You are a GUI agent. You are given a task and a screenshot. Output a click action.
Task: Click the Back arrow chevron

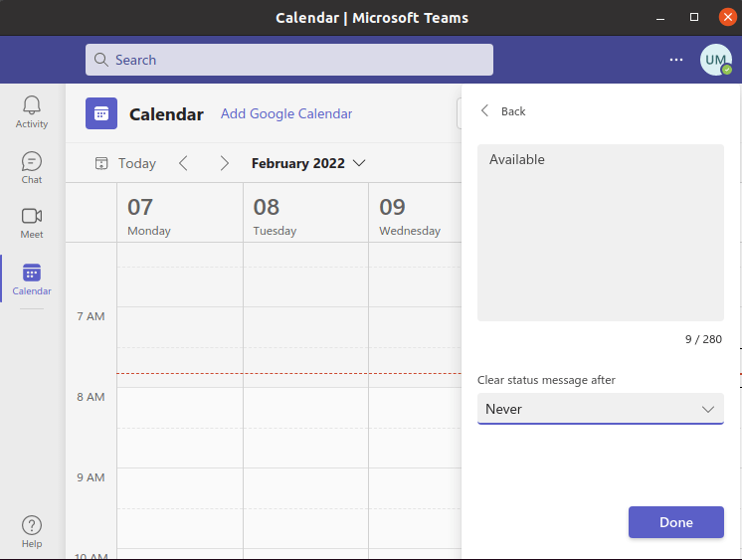tap(484, 110)
